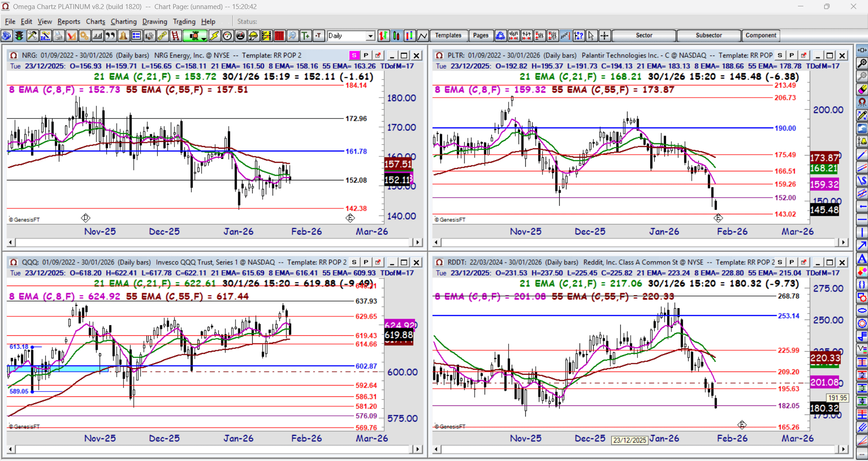Click the quotation marks icon in toolbar
The width and height of the screenshot is (868, 461).
(110, 36)
